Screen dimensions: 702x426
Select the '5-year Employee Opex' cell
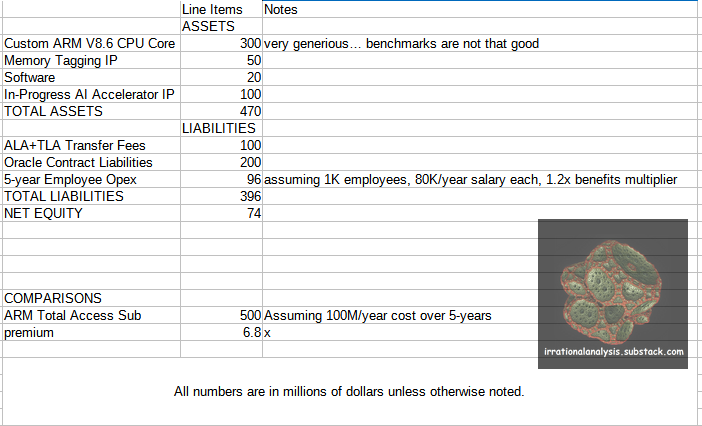pyautogui.click(x=91, y=179)
